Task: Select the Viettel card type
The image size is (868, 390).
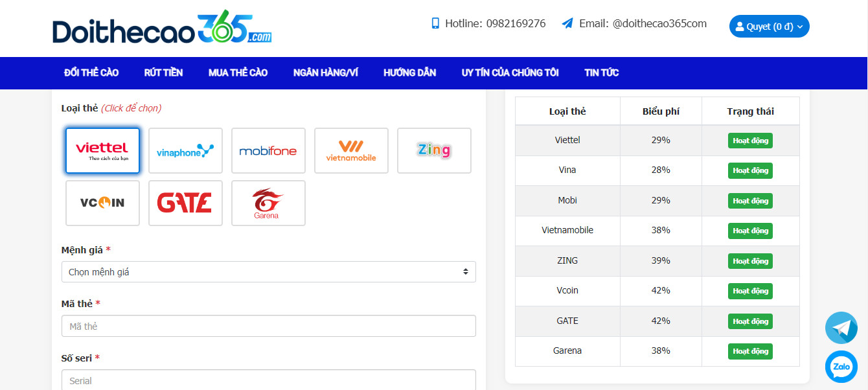Action: tap(102, 150)
